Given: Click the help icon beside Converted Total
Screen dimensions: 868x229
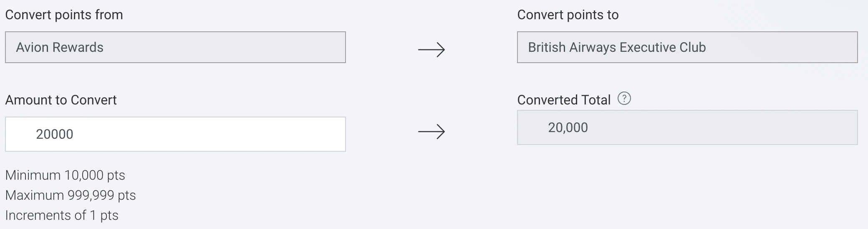Looking at the screenshot, I should point(624,99).
